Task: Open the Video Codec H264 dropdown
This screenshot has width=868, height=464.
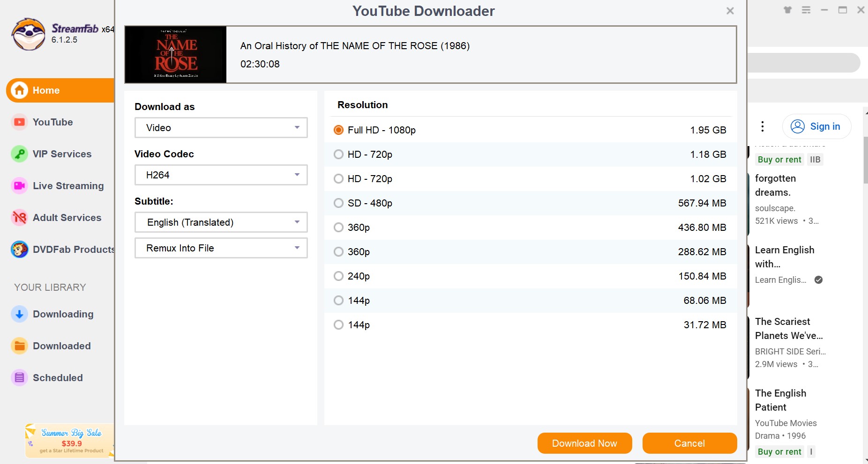Action: click(x=221, y=175)
